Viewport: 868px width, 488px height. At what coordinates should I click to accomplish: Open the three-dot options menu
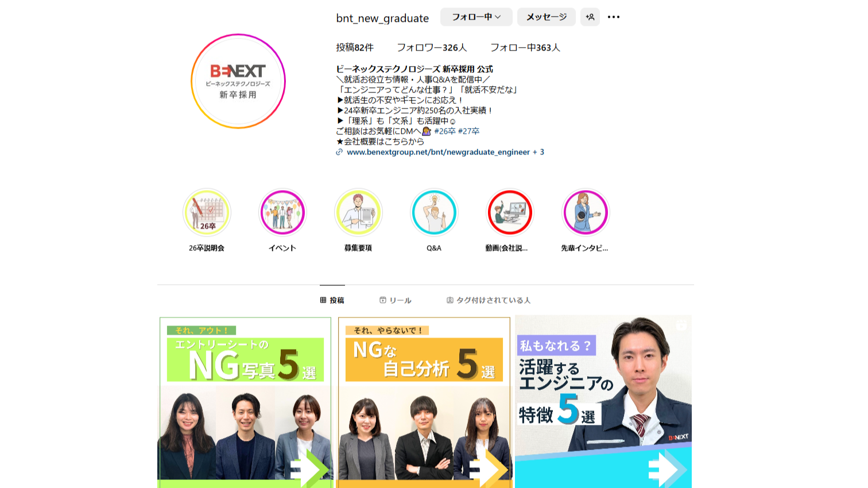[614, 17]
